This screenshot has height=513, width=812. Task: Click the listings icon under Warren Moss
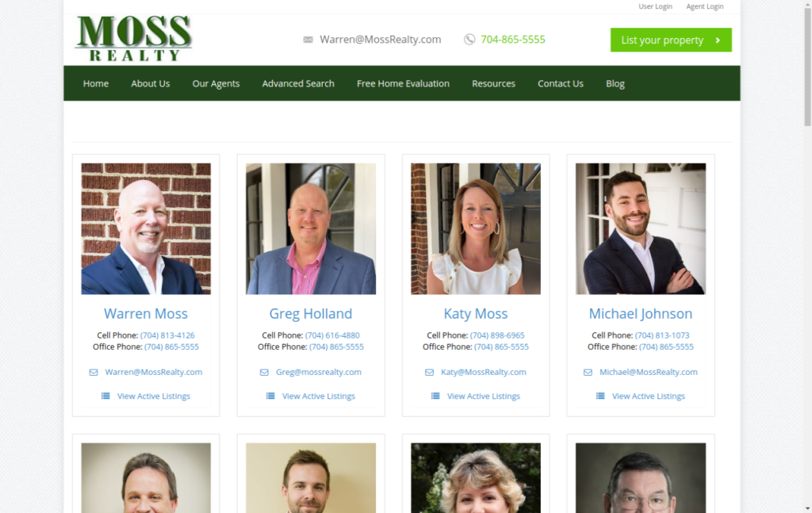105,396
